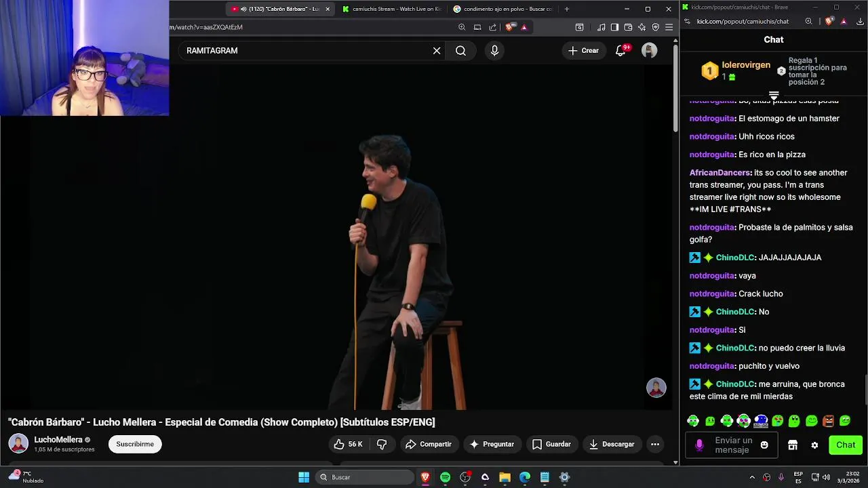Click the video player area
The height and width of the screenshot is (488, 868).
pos(336,237)
